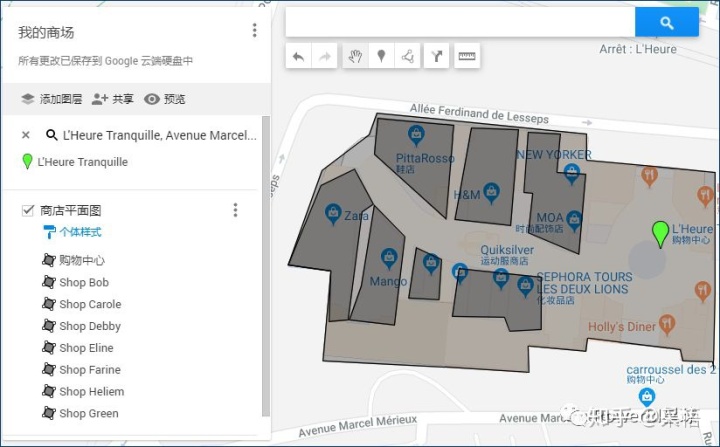Click the carroussel des 2 shopping marker
Image resolution: width=720 pixels, height=447 pixels.
pos(647,397)
